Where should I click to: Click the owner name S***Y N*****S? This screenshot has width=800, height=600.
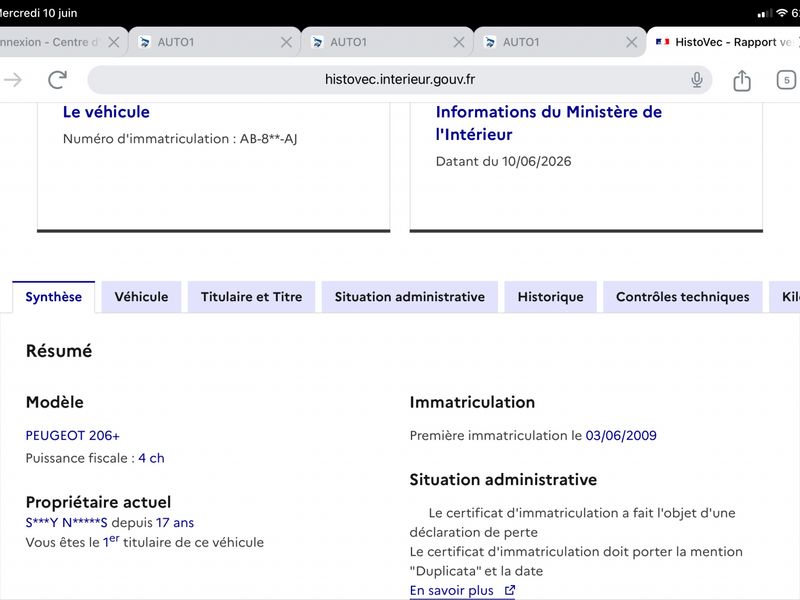(x=66, y=523)
